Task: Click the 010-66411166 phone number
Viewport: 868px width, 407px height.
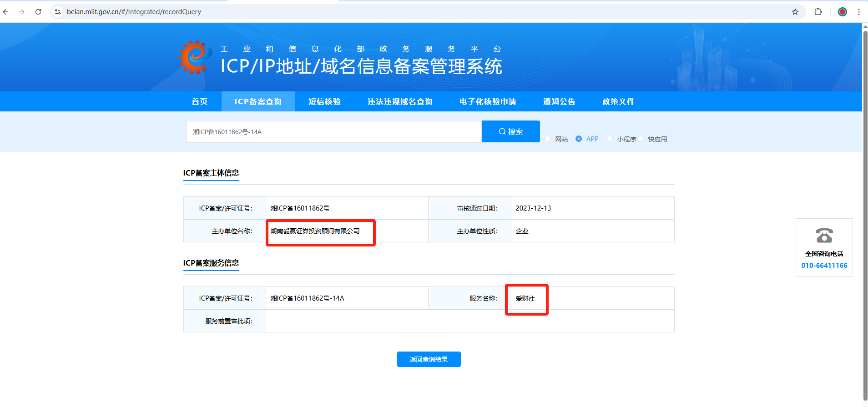Action: point(824,266)
